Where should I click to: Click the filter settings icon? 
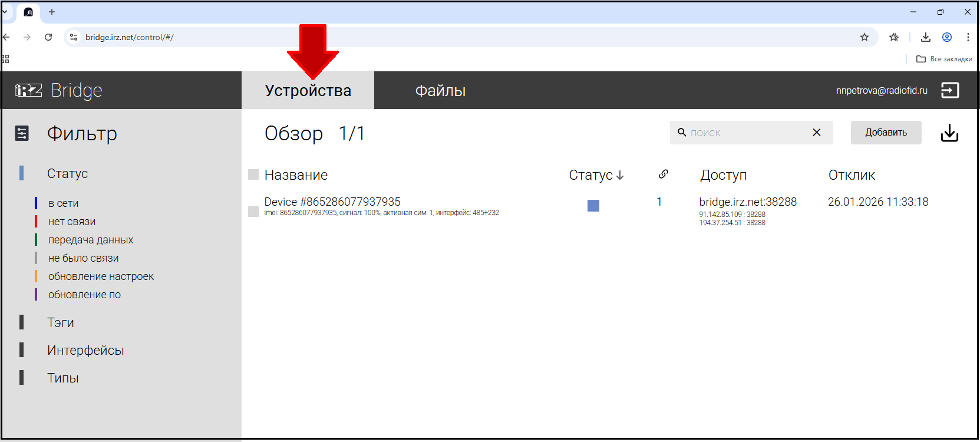(x=22, y=134)
